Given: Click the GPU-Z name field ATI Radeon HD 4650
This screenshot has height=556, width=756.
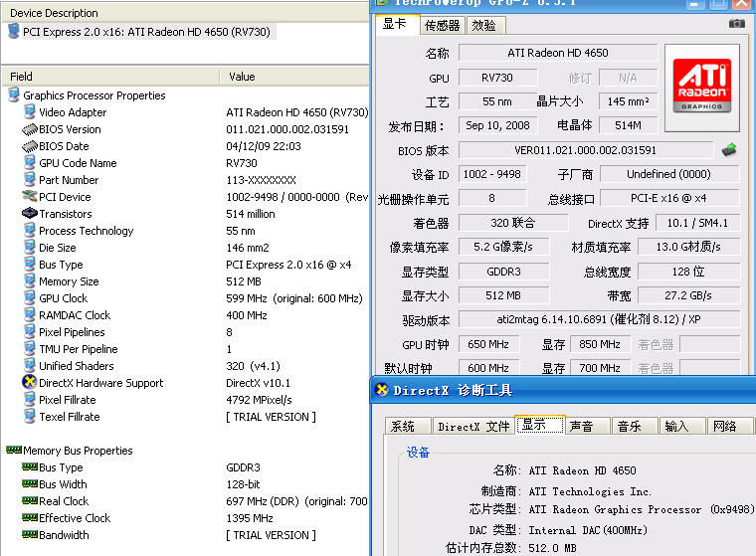Looking at the screenshot, I should (x=558, y=53).
